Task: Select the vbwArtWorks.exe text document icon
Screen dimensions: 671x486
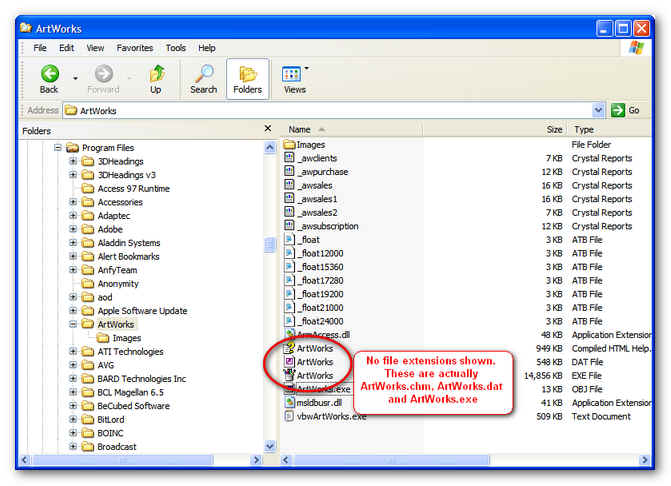Action: pos(290,416)
